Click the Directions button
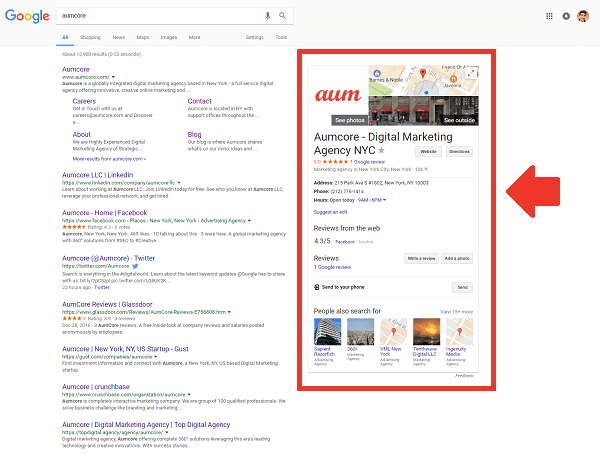This screenshot has height=458, width=600. point(459,152)
